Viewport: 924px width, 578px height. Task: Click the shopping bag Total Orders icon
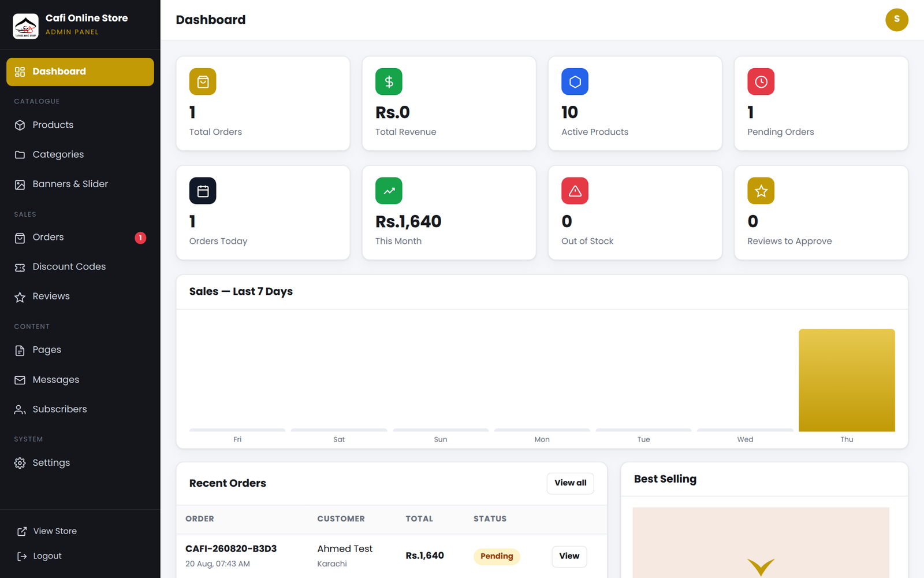pos(203,81)
